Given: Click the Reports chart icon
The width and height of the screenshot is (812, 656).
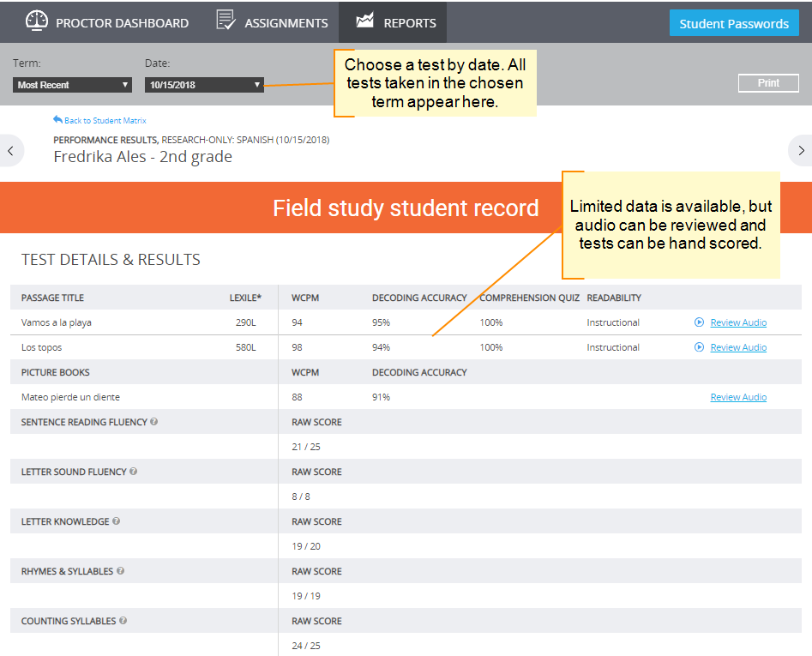Looking at the screenshot, I should click(x=365, y=19).
